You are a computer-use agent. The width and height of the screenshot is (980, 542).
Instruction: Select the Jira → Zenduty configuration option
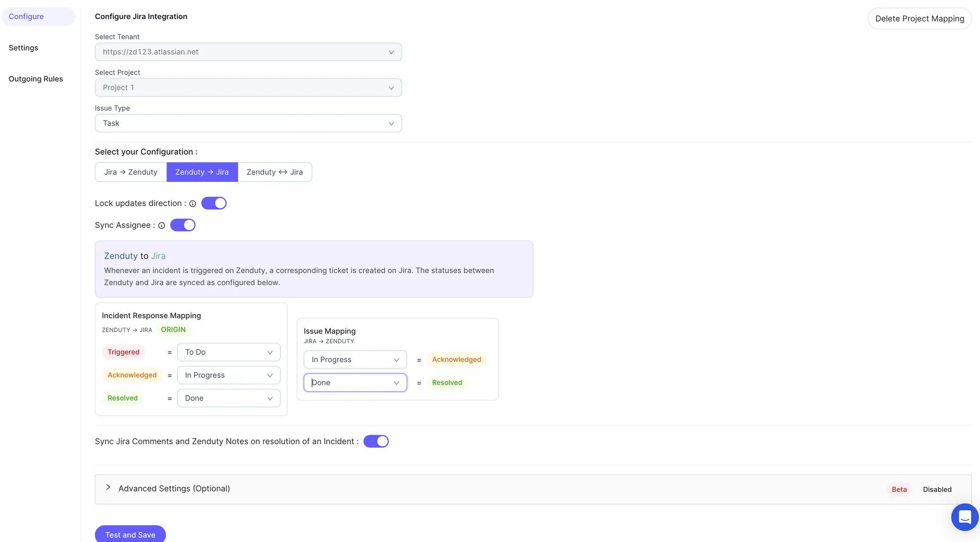tap(131, 172)
